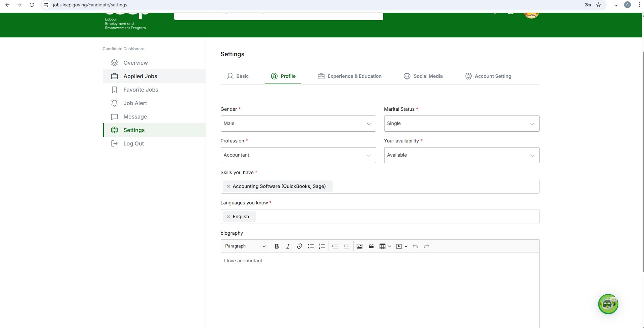Remove Accounting Software skill tag

(x=228, y=186)
